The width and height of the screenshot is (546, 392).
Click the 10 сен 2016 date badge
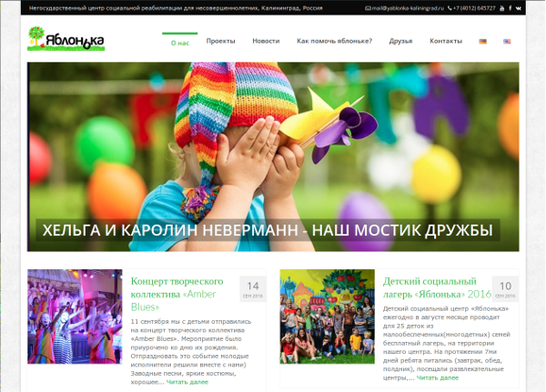(505, 289)
